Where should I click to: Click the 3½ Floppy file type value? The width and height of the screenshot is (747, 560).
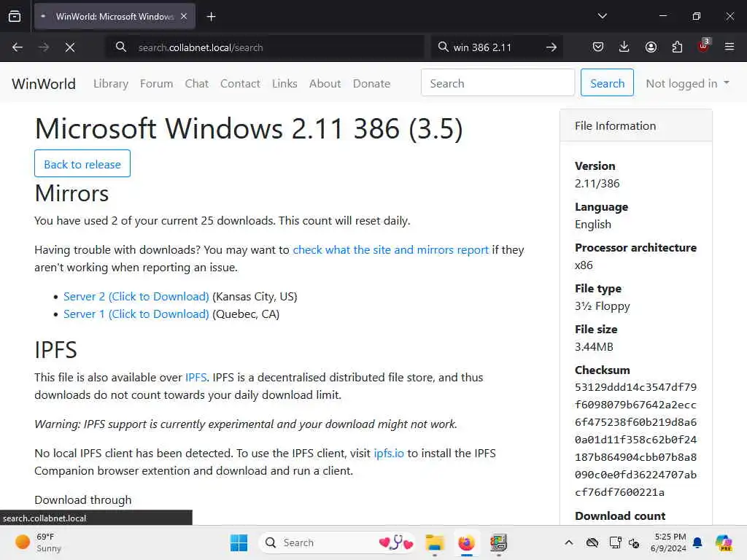click(x=602, y=306)
